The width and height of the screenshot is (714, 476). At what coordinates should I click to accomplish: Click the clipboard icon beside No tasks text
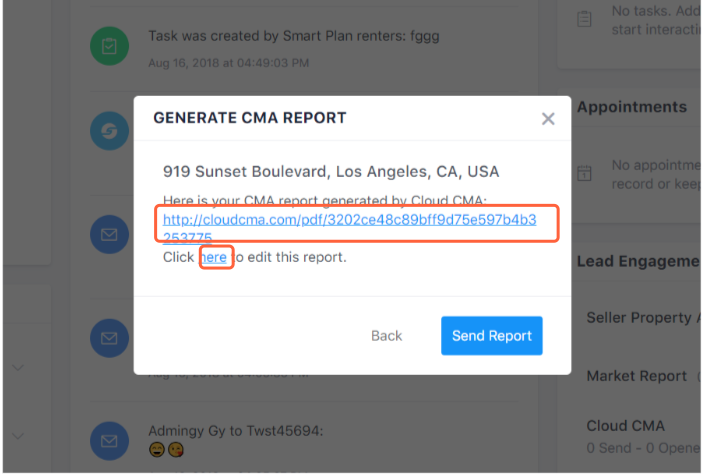click(x=585, y=19)
